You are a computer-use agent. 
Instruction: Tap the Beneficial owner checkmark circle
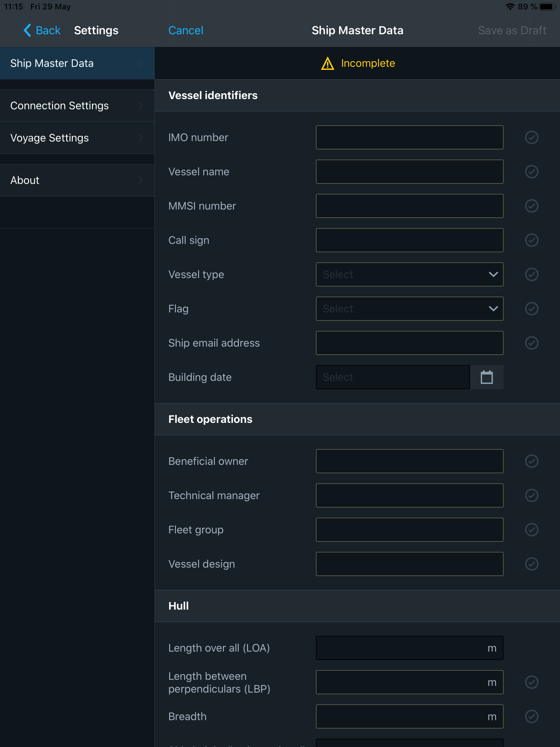pos(531,461)
